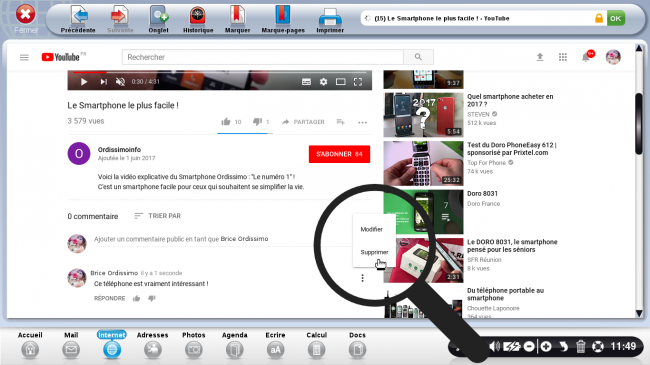Open a new Onglet tab

(x=158, y=19)
